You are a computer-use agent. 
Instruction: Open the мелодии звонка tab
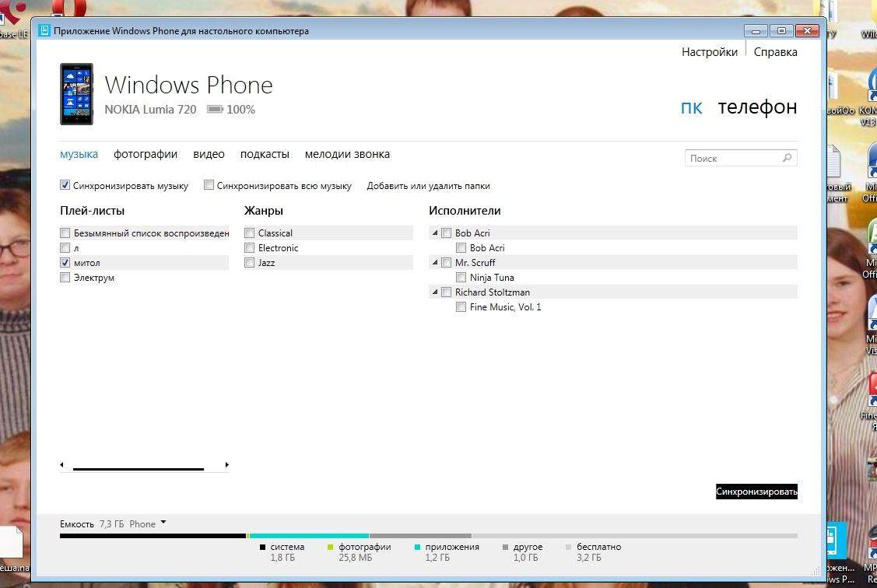347,154
